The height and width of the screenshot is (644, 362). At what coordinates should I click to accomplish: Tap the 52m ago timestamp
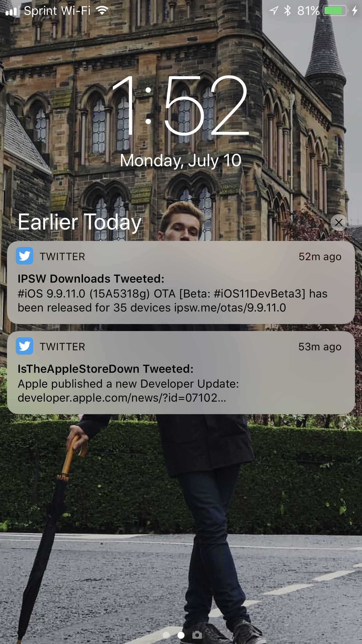(320, 257)
